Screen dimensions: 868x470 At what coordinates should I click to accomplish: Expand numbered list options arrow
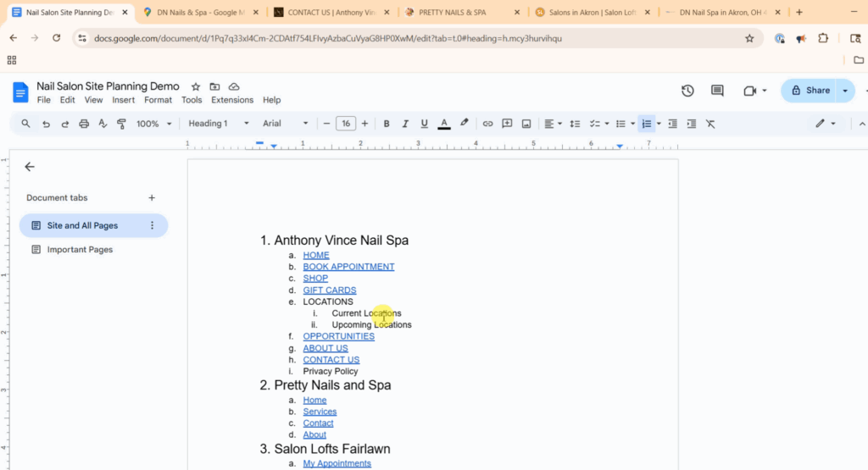point(659,124)
